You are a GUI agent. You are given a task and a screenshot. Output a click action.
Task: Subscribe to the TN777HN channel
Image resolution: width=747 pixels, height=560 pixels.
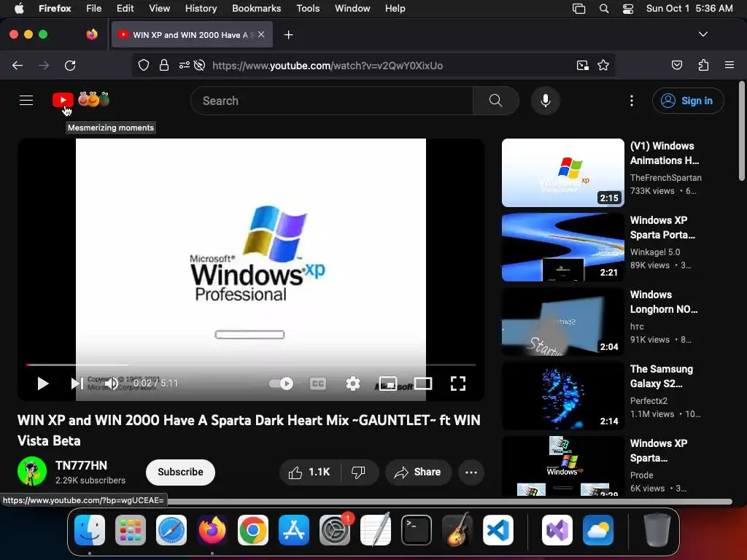click(181, 472)
